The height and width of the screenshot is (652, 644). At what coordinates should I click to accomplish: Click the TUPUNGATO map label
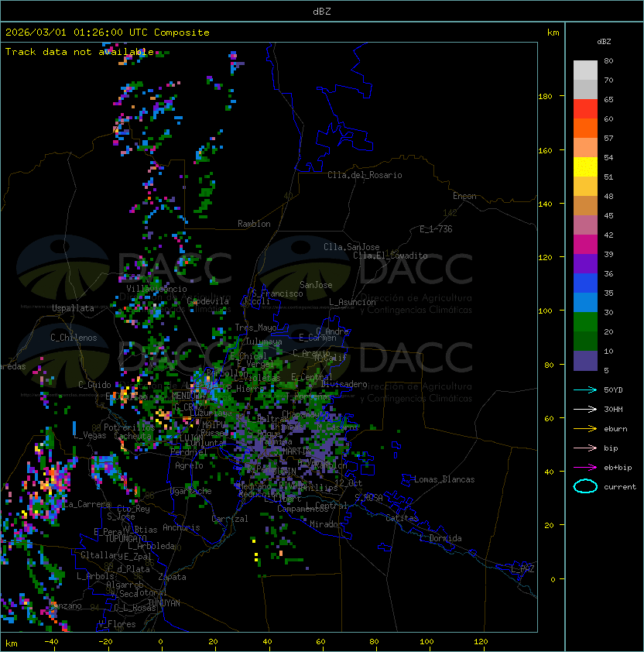(125, 538)
